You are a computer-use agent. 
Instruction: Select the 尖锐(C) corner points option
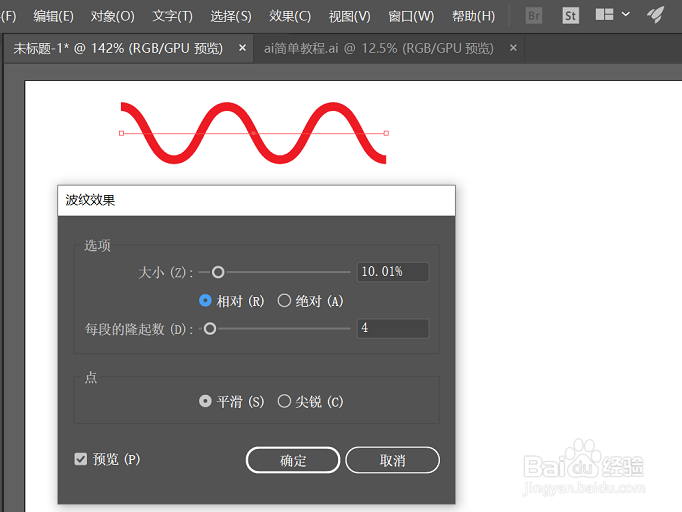(x=284, y=401)
